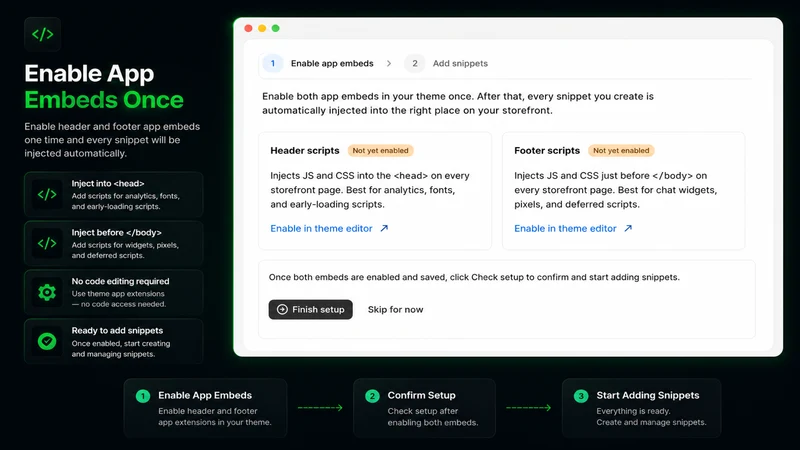The height and width of the screenshot is (450, 800).
Task: Click Skip for now
Action: click(395, 309)
